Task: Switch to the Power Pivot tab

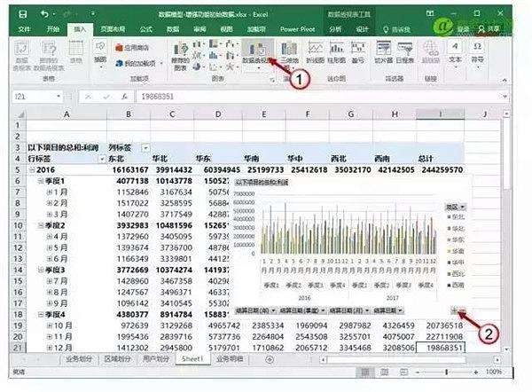Action: point(298,29)
